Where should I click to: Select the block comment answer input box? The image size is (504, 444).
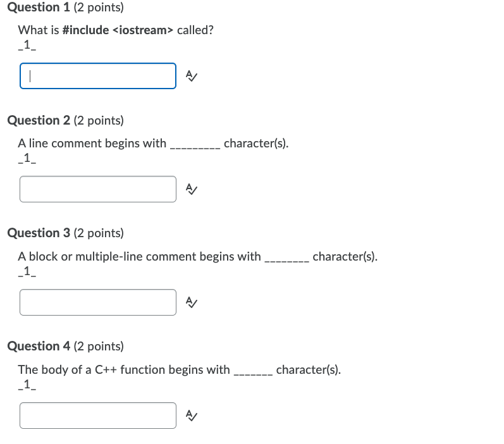click(98, 302)
